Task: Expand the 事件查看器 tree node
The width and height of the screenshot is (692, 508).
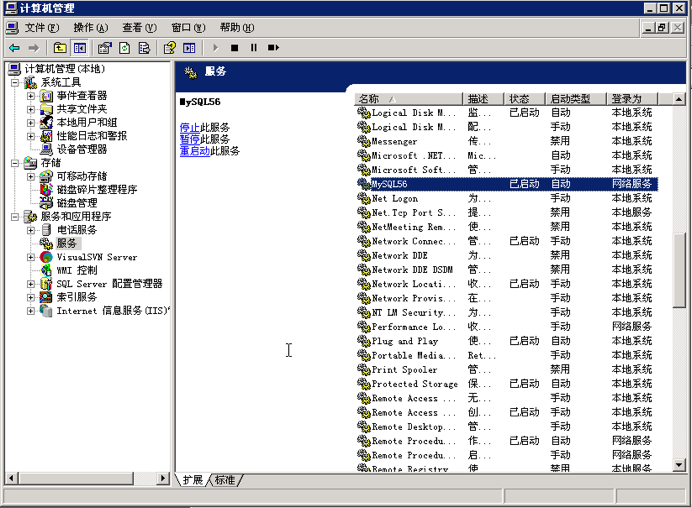Action: click(31, 96)
